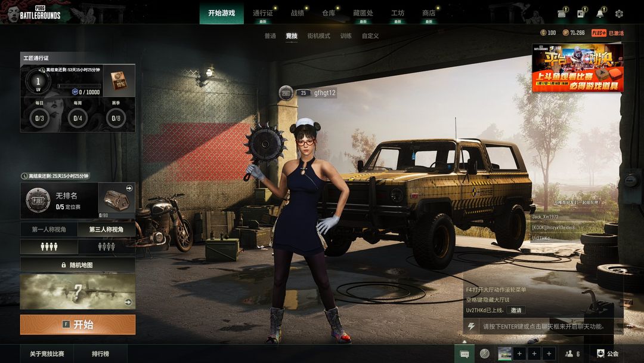Click the level 1 pass badge
The height and width of the screenshot is (363, 644).
(38, 81)
